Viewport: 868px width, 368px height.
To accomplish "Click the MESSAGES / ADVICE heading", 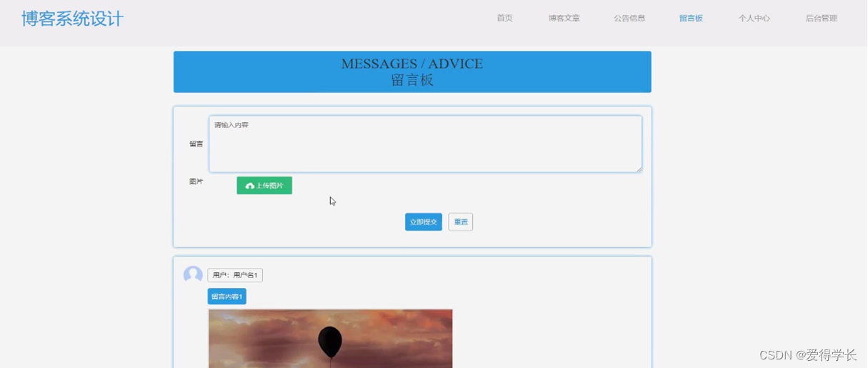I will coord(412,64).
